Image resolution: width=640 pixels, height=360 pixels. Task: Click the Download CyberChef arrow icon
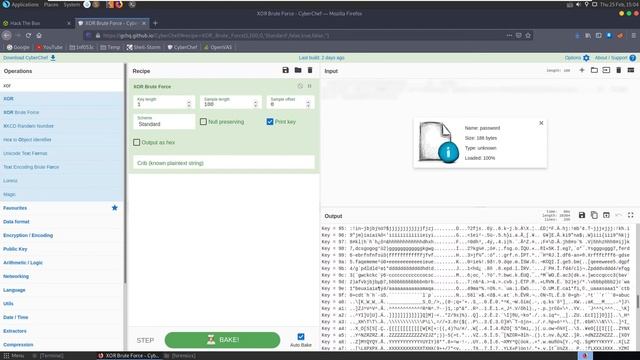click(x=53, y=58)
